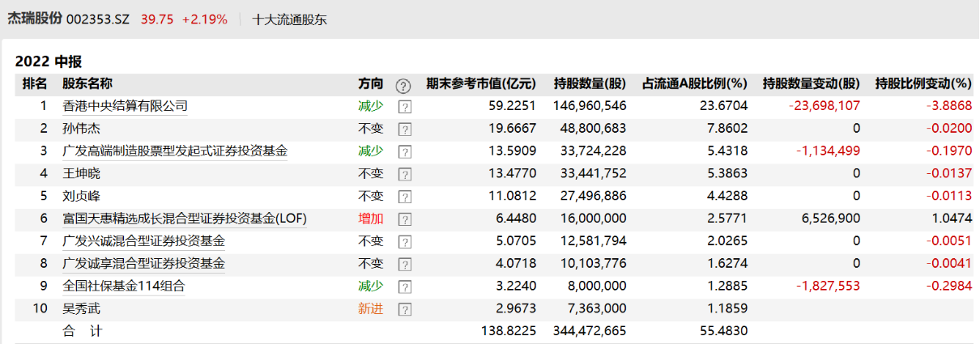This screenshot has height=344, width=980.
Task: Click the market value 6.4480
Action: tap(516, 219)
